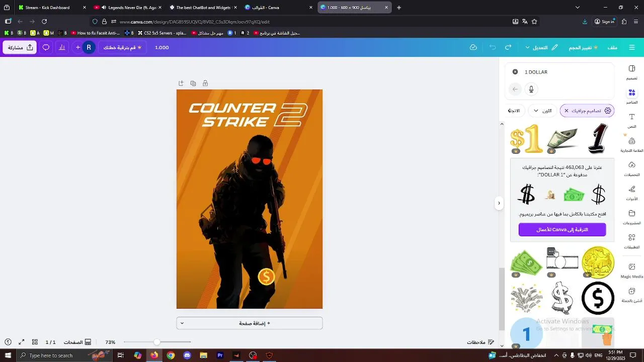Lock the page with padlock icon

(x=205, y=83)
